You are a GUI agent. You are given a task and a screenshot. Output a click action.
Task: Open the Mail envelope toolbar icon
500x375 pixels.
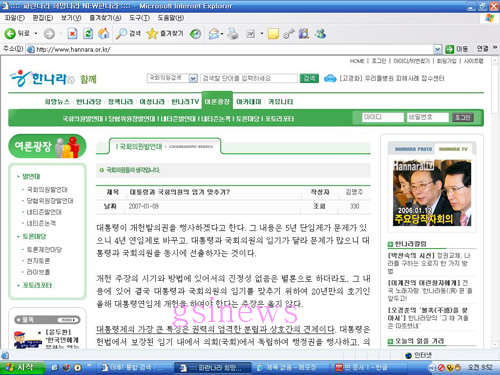coord(213,34)
